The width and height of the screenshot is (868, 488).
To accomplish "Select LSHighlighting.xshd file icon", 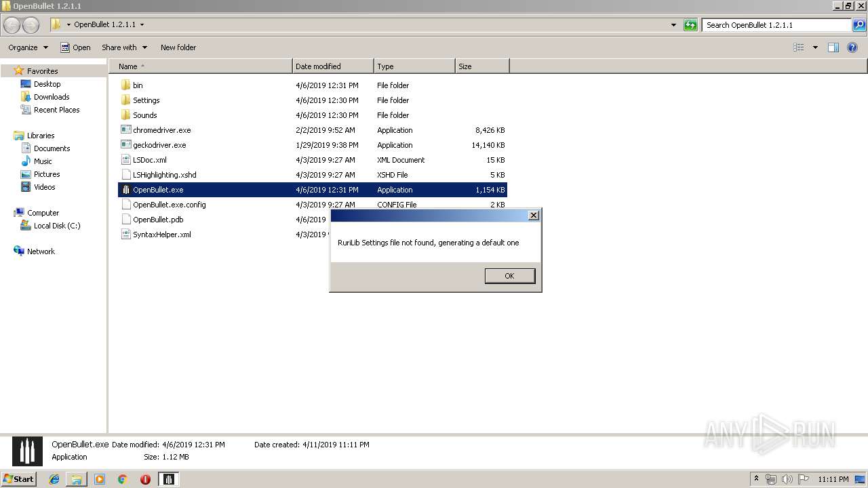I will [125, 175].
